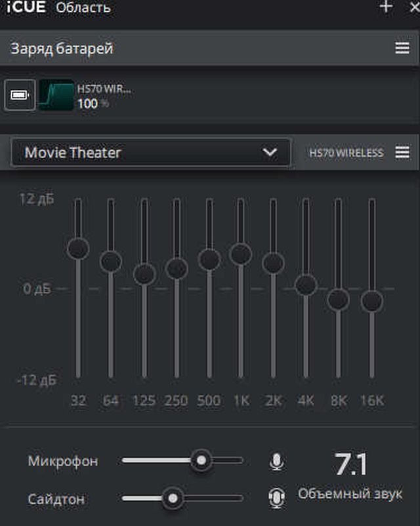Click the battery status icon
420x526 pixels.
(18, 96)
